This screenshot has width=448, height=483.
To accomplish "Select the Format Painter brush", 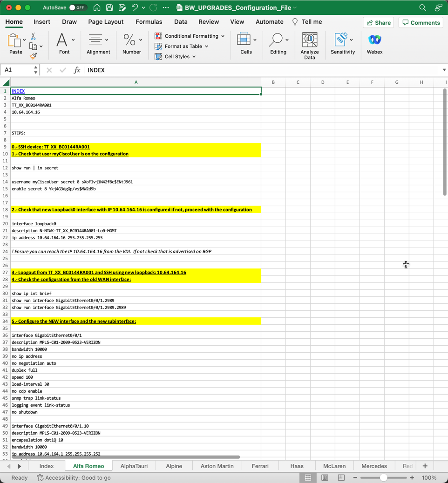I will click(33, 56).
